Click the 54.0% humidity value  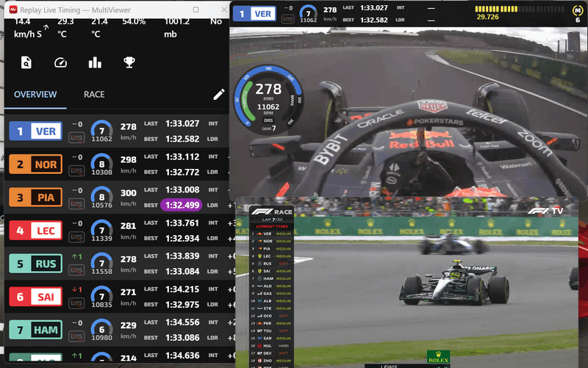[x=134, y=22]
